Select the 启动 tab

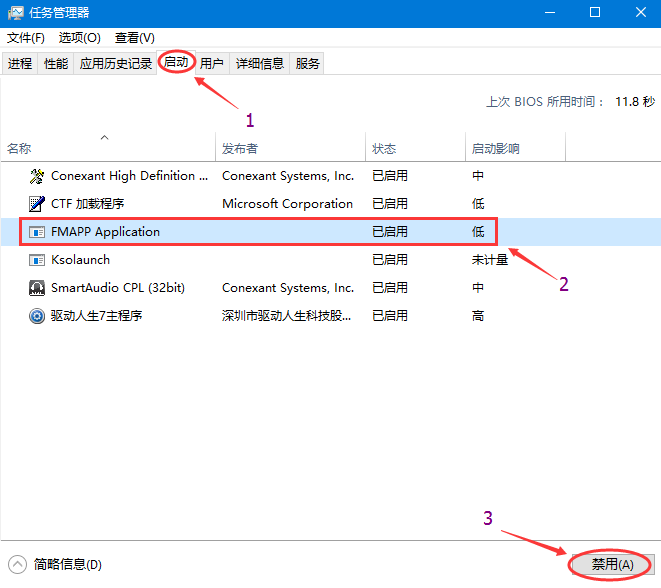(176, 62)
